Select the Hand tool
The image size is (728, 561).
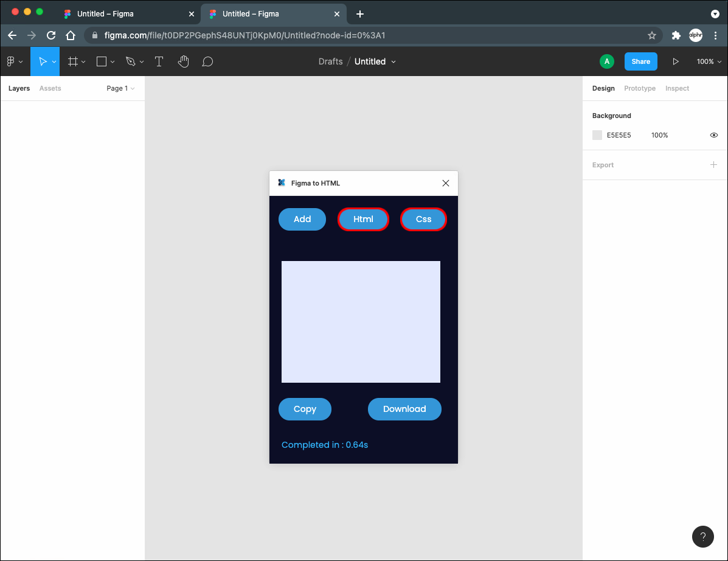(183, 61)
